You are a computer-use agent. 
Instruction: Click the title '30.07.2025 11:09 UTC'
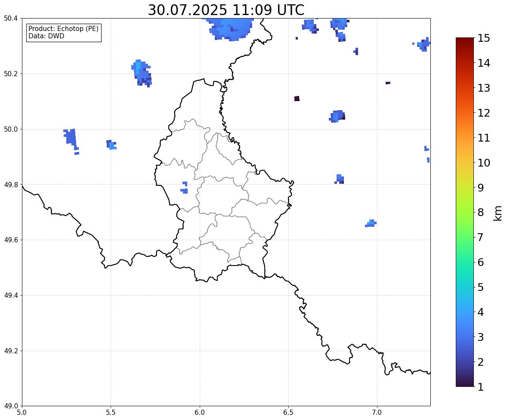(226, 10)
